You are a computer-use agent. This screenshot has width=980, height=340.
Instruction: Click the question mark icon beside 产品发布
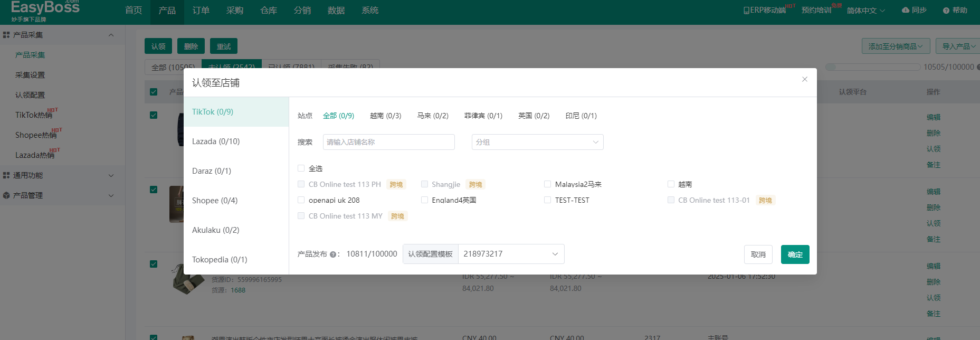[333, 254]
